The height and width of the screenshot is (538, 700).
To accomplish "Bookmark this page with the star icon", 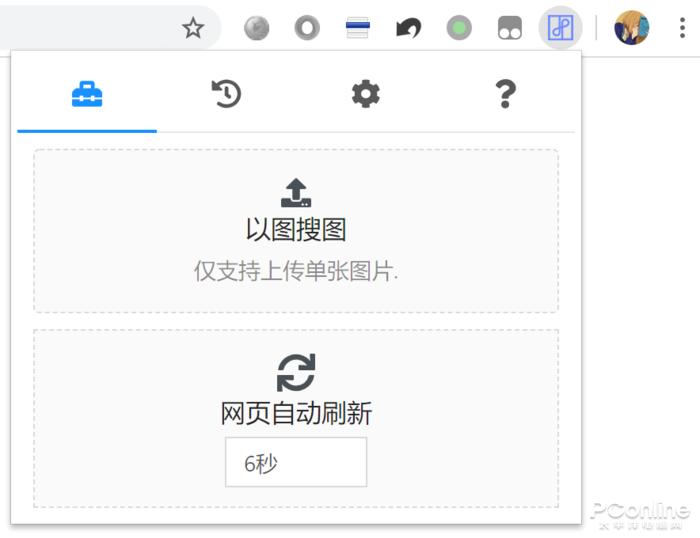I will 193,28.
